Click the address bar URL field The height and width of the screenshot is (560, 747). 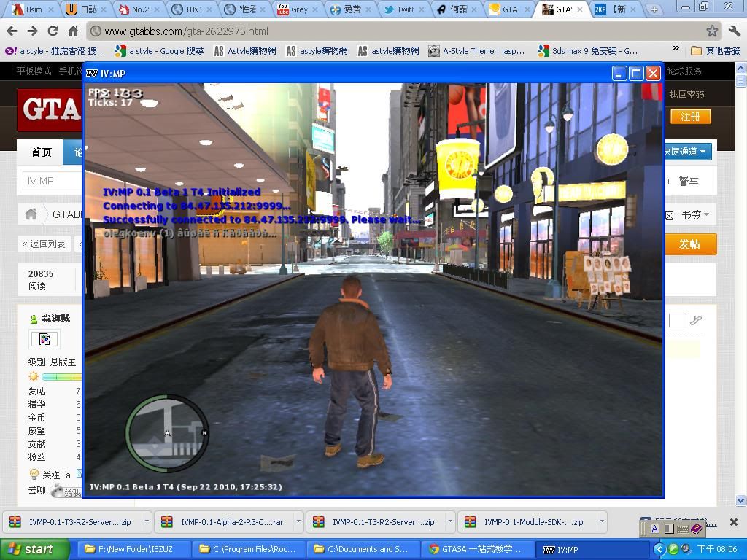pyautogui.click(x=394, y=31)
